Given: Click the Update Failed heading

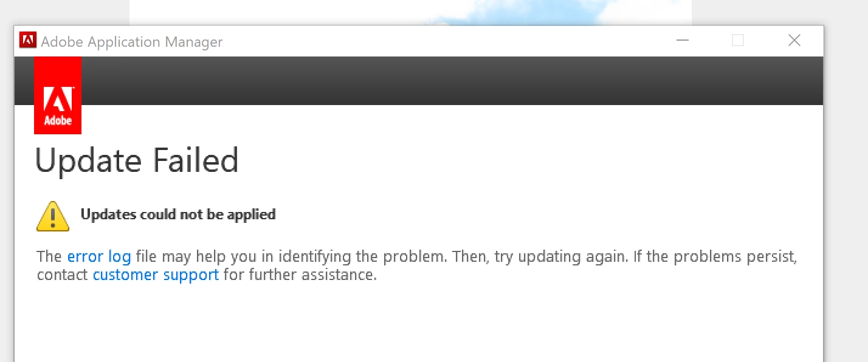Looking at the screenshot, I should click(x=137, y=160).
